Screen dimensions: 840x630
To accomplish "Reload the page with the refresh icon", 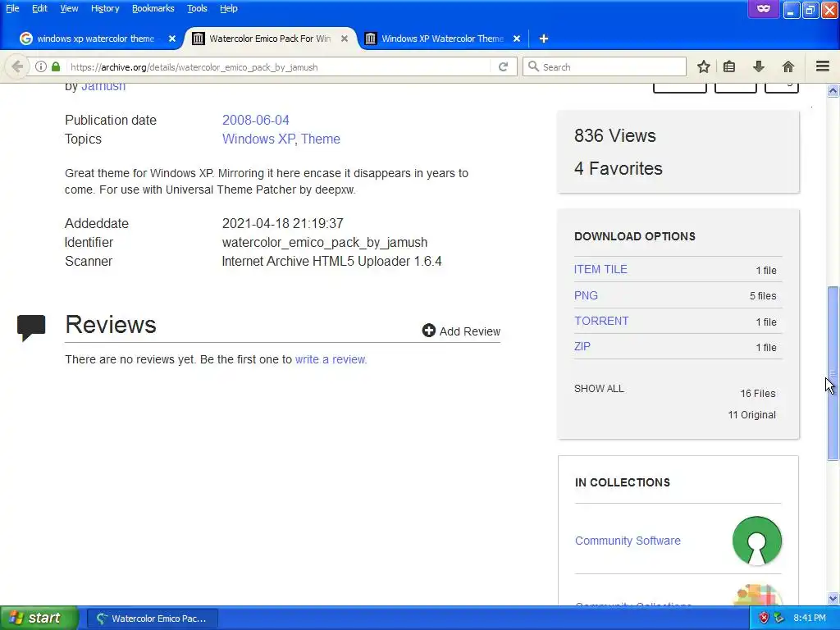I will [x=503, y=67].
